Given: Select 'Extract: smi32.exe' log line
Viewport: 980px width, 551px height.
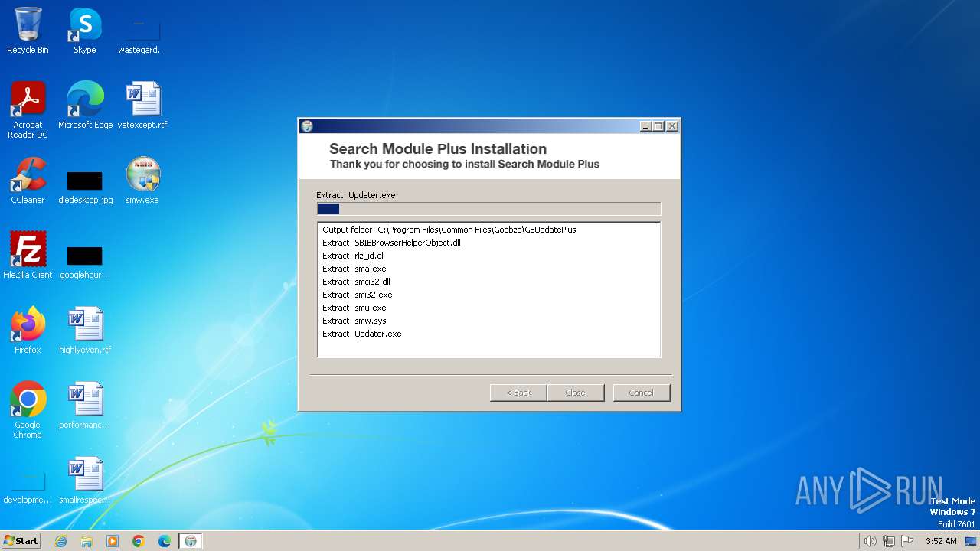Looking at the screenshot, I should point(358,295).
